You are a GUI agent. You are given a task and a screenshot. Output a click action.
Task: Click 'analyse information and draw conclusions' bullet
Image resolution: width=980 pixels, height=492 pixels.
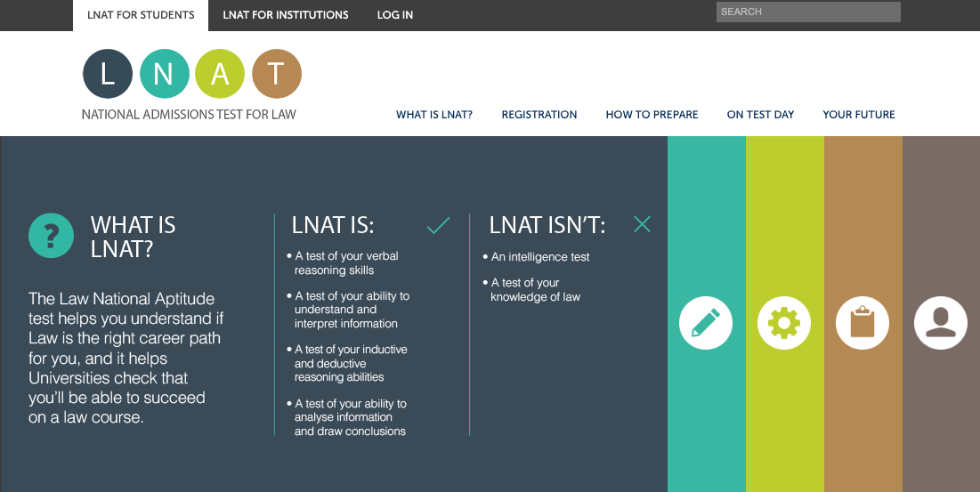[x=347, y=417]
